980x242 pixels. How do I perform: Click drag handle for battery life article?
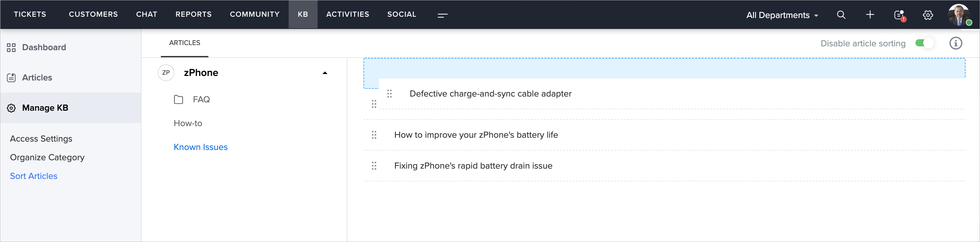(374, 135)
